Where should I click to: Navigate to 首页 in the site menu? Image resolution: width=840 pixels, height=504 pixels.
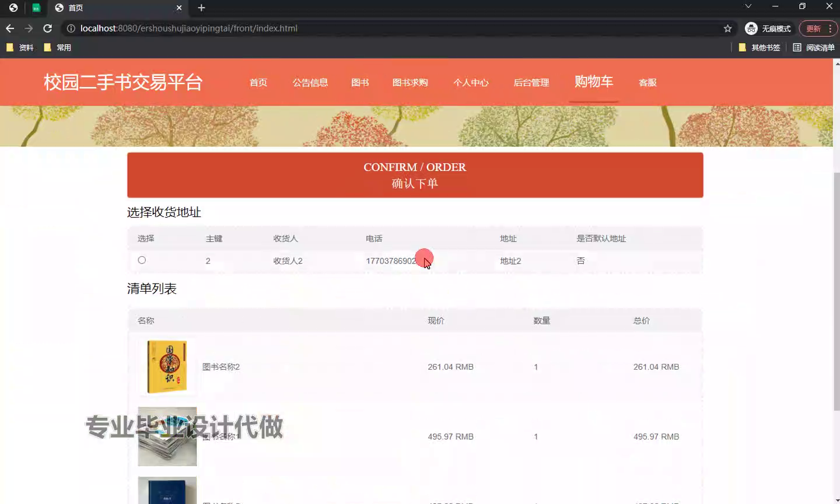(x=258, y=82)
